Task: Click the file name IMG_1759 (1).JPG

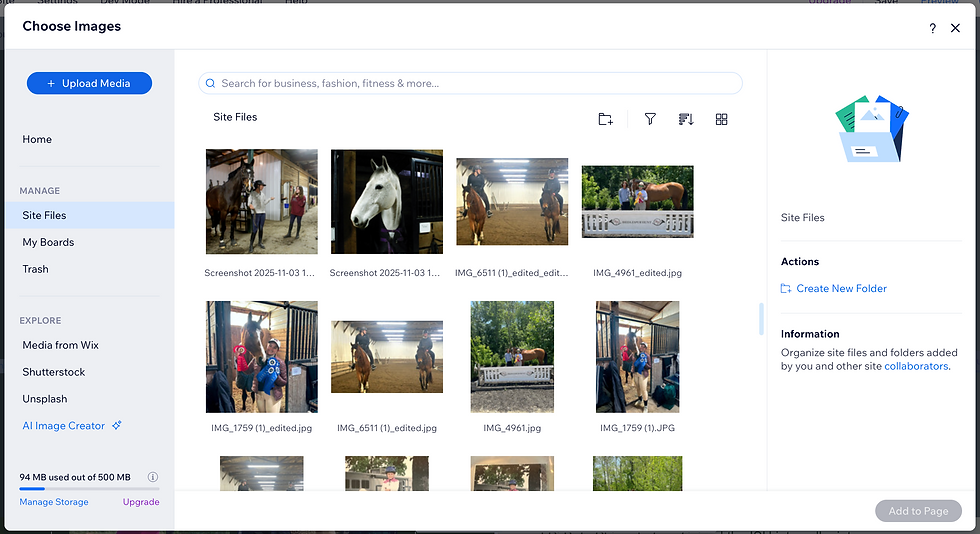Action: (x=638, y=428)
